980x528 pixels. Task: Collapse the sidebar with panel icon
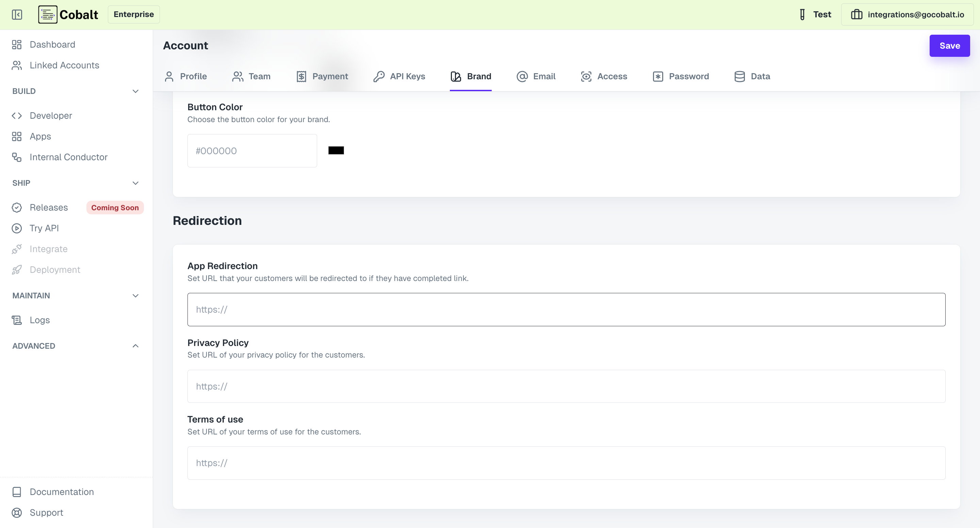click(x=17, y=14)
